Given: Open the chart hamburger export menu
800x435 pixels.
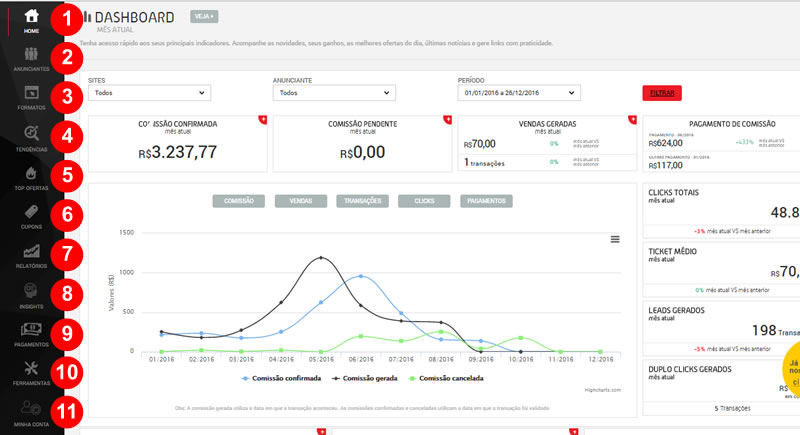Looking at the screenshot, I should point(615,238).
